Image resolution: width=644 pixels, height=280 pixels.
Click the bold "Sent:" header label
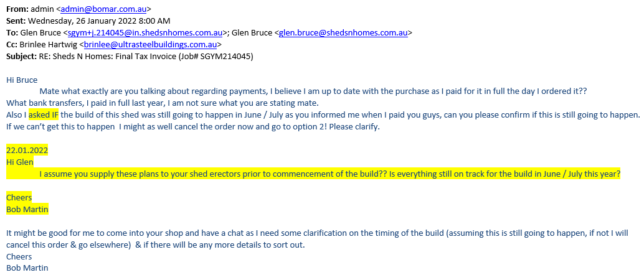click(x=17, y=21)
